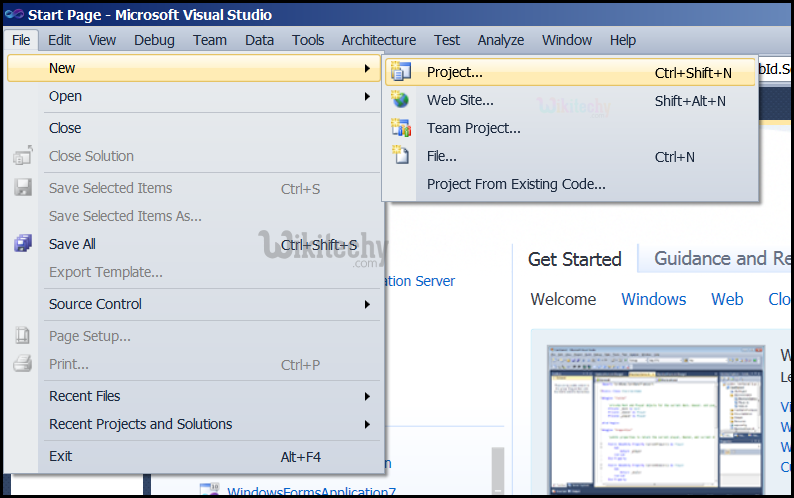The image size is (794, 498).
Task: Open the WindowsFormsApplication7 recent project link
Action: pyautogui.click(x=311, y=491)
